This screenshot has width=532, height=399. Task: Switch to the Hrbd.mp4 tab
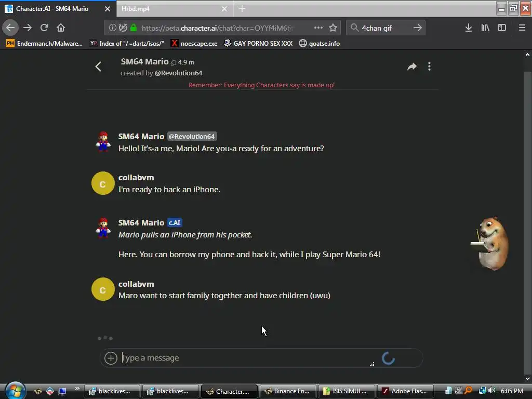pos(175,9)
